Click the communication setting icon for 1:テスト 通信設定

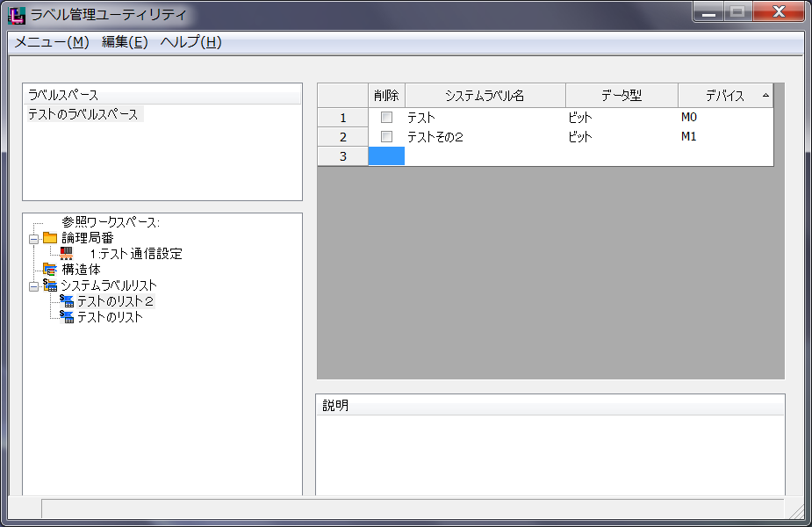pos(66,253)
